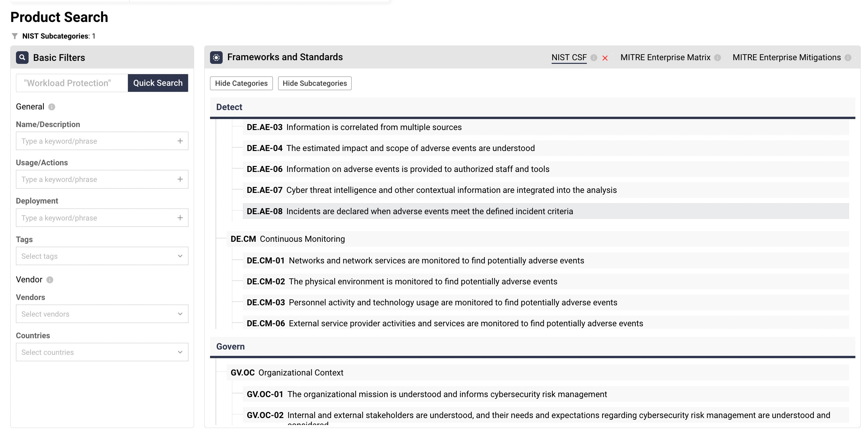
Task: Remove NIST CSF filter with red X
Action: (x=605, y=58)
